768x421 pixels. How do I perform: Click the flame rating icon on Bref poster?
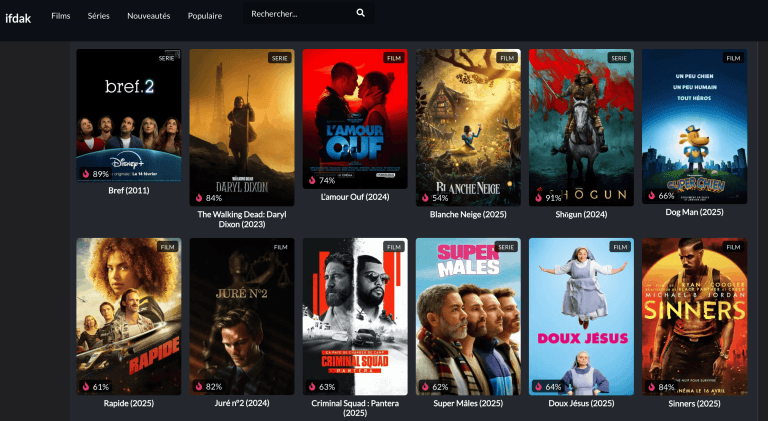pyautogui.click(x=86, y=173)
